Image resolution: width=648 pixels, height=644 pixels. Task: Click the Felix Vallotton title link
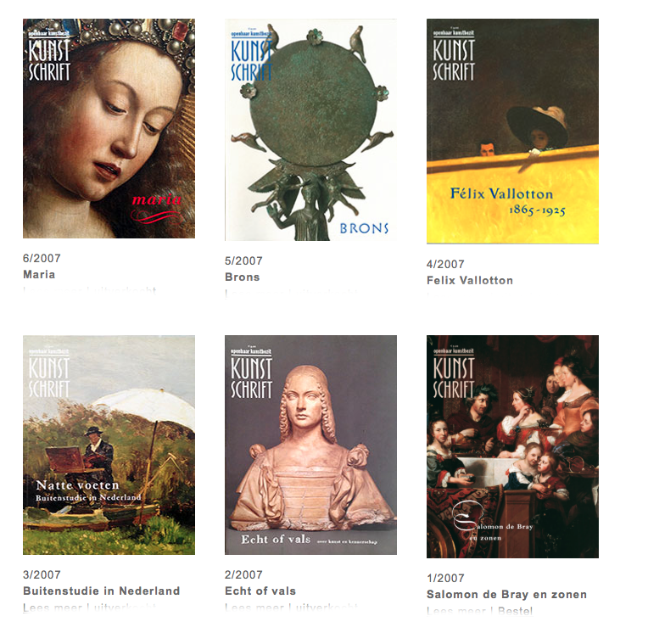[470, 280]
